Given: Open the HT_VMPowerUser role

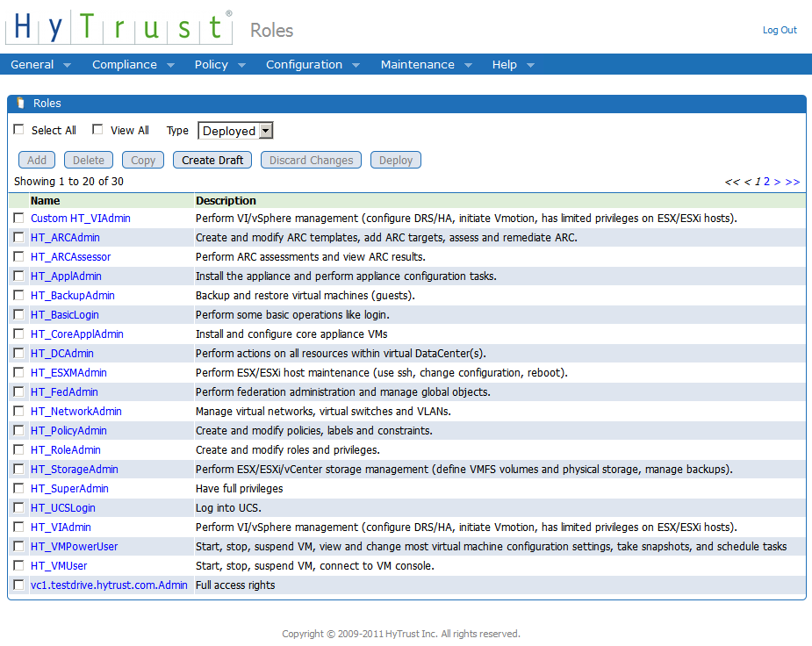Looking at the screenshot, I should [x=74, y=546].
